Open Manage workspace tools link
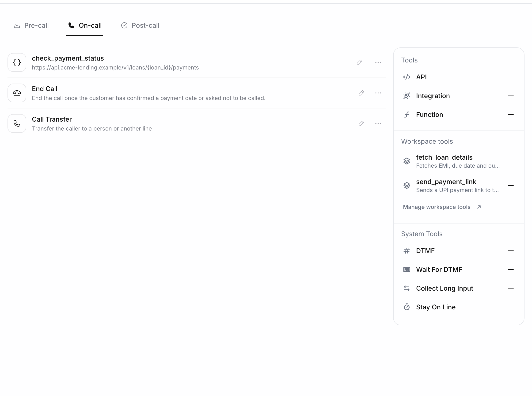Screen dimensions: 532x400 (442, 207)
